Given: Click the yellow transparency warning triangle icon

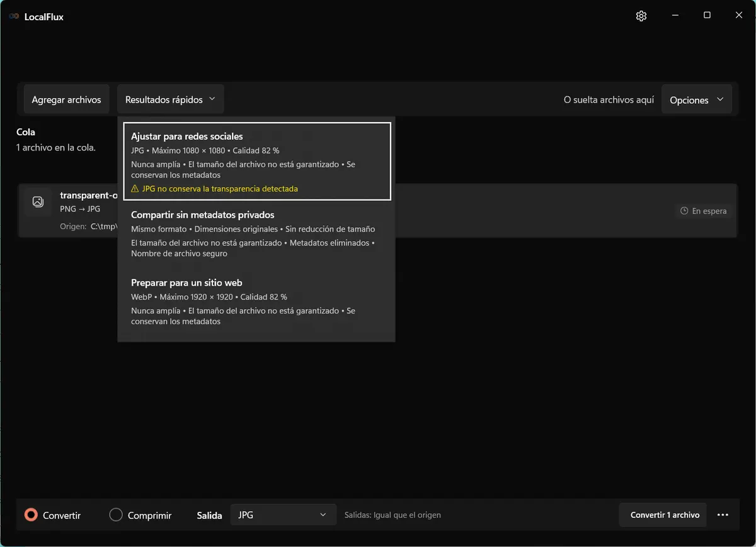Looking at the screenshot, I should coord(135,189).
